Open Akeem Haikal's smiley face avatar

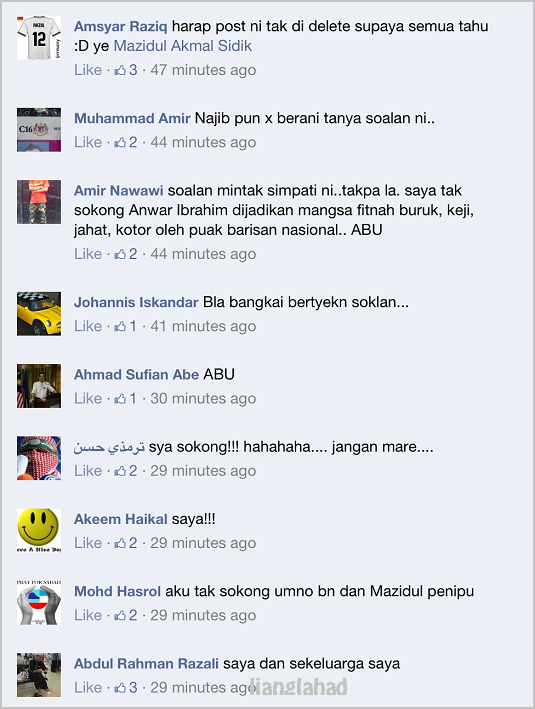[x=39, y=530]
